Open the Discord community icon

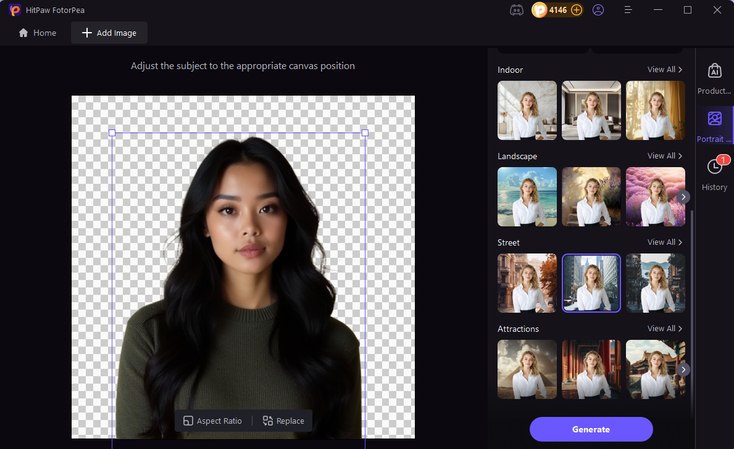(x=516, y=10)
